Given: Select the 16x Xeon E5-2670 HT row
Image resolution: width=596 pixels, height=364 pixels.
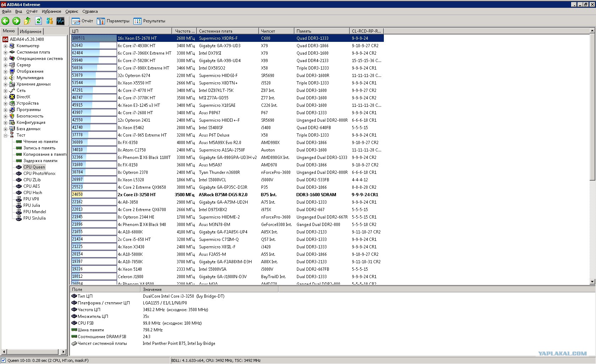Looking at the screenshot, I should click(227, 38).
